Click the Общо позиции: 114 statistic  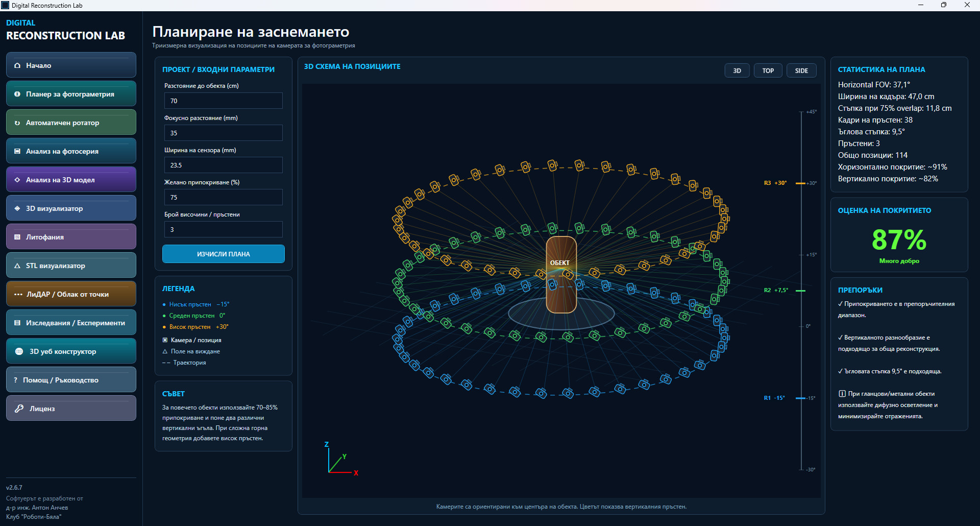pos(873,155)
